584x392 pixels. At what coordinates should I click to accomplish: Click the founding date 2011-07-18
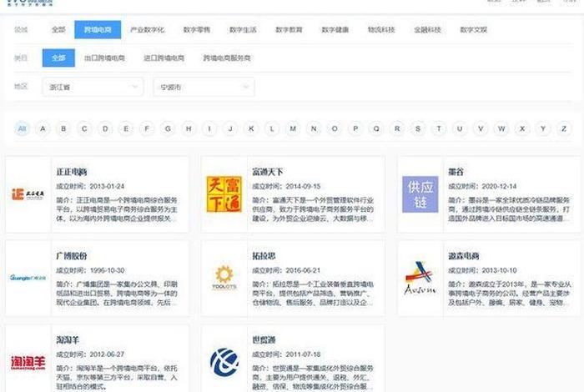(303, 354)
